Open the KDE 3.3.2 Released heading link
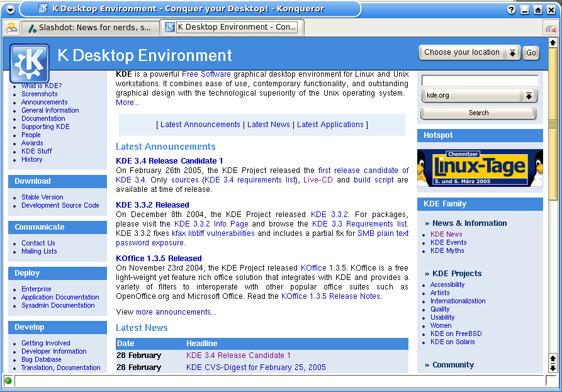 tap(152, 205)
